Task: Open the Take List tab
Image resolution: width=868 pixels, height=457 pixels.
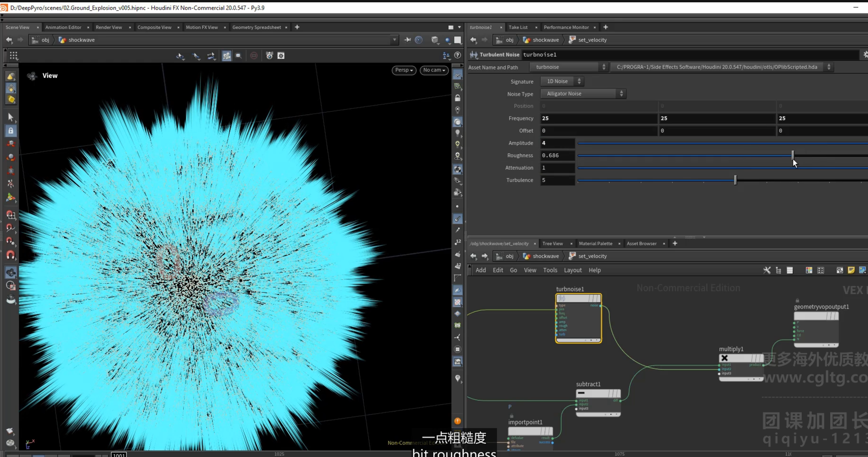Action: 518,27
